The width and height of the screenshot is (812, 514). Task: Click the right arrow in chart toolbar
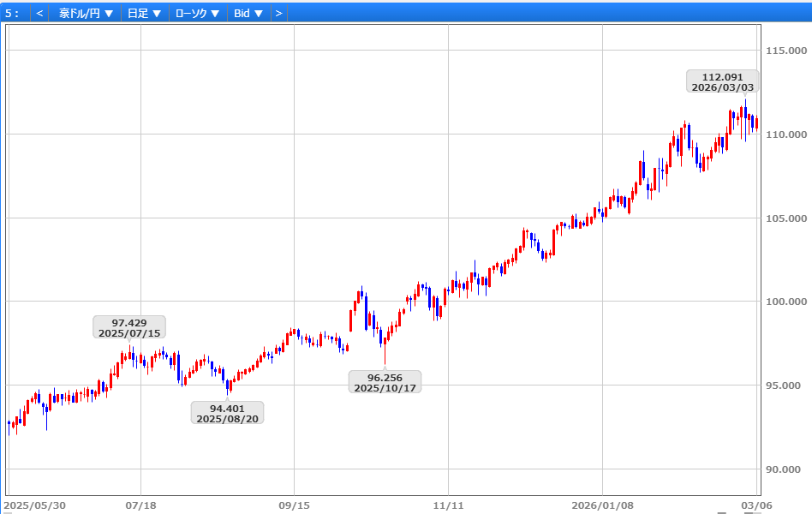[x=279, y=13]
